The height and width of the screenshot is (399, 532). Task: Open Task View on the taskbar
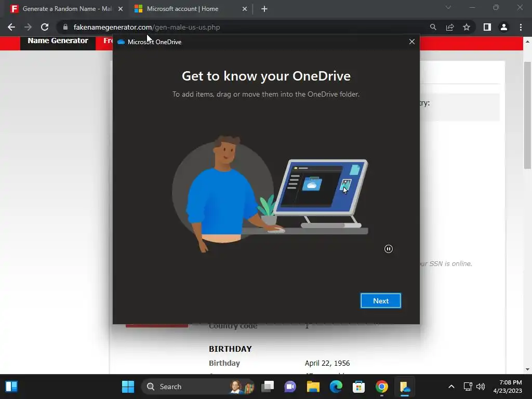click(x=268, y=387)
